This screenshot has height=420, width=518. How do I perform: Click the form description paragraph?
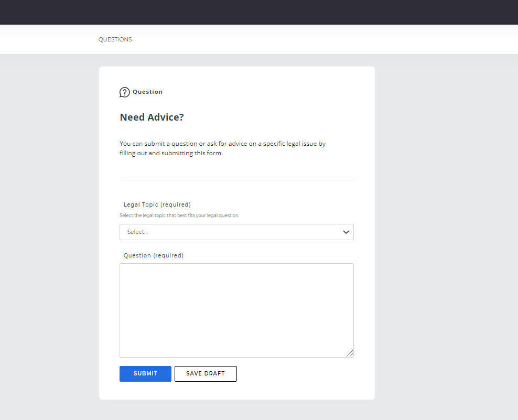click(x=223, y=148)
